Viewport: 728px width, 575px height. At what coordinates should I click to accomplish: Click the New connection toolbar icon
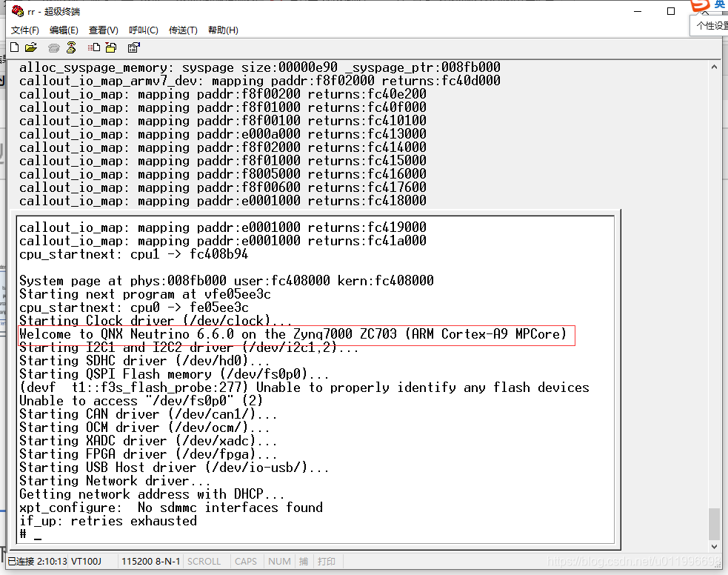click(14, 47)
